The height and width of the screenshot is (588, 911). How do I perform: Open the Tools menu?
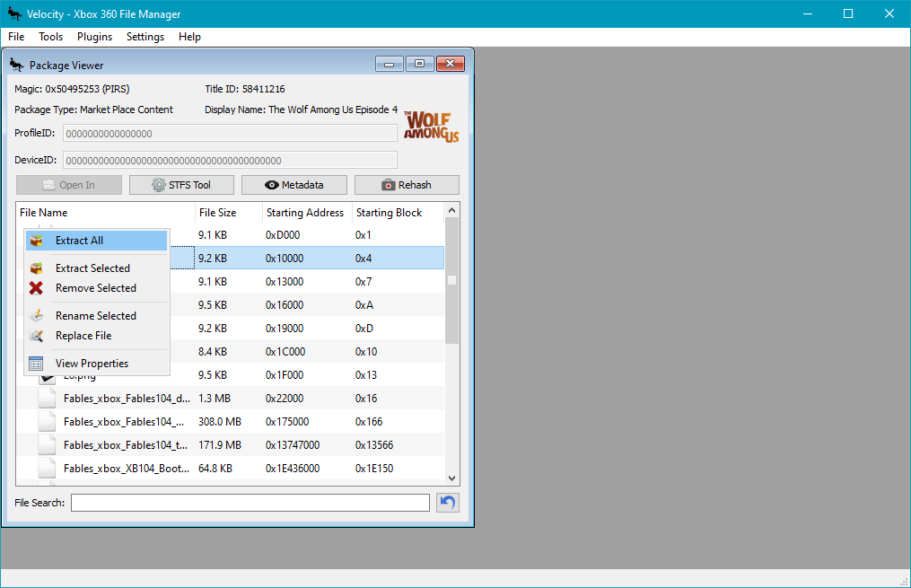tap(50, 37)
